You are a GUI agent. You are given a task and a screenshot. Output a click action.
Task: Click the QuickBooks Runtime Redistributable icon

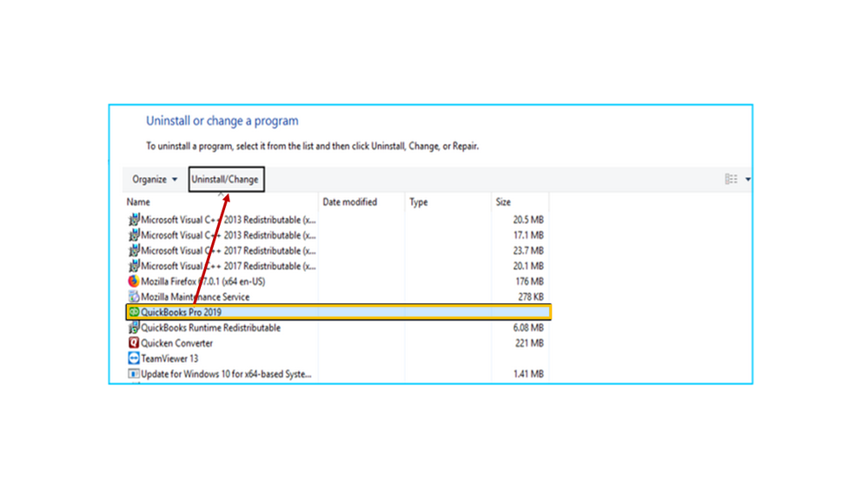(134, 327)
